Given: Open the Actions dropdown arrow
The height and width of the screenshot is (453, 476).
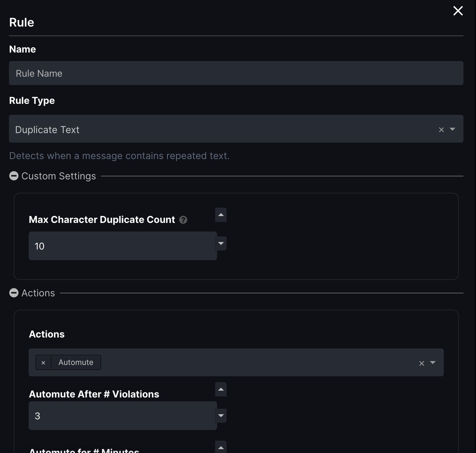Looking at the screenshot, I should click(433, 363).
